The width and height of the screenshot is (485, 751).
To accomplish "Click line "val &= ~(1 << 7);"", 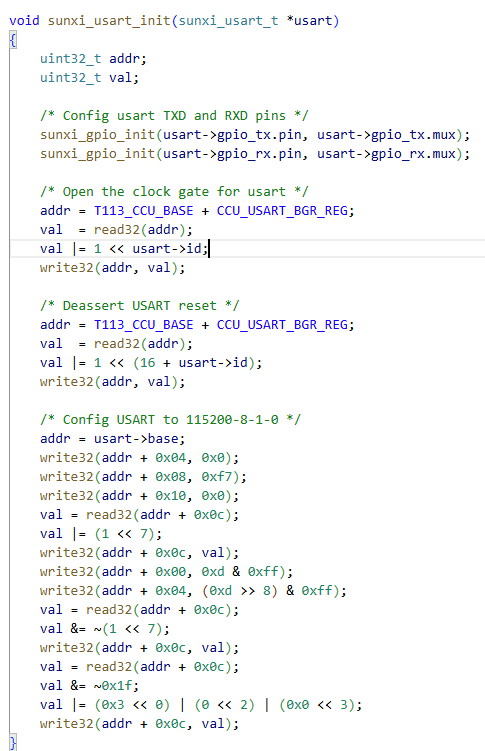I will (105, 628).
